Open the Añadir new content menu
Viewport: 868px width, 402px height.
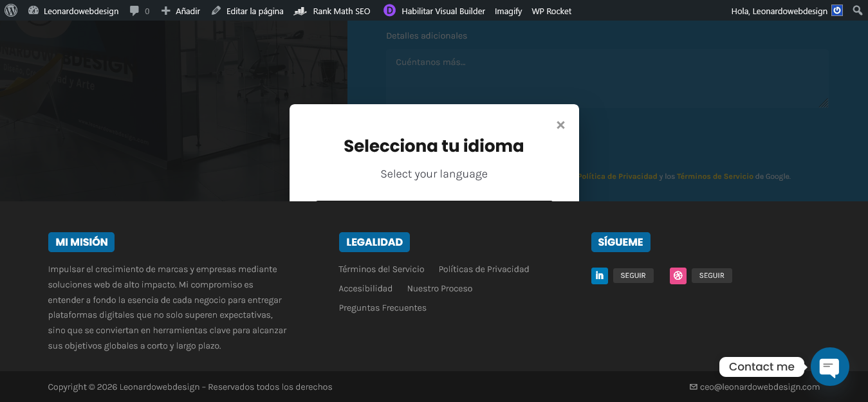[181, 11]
